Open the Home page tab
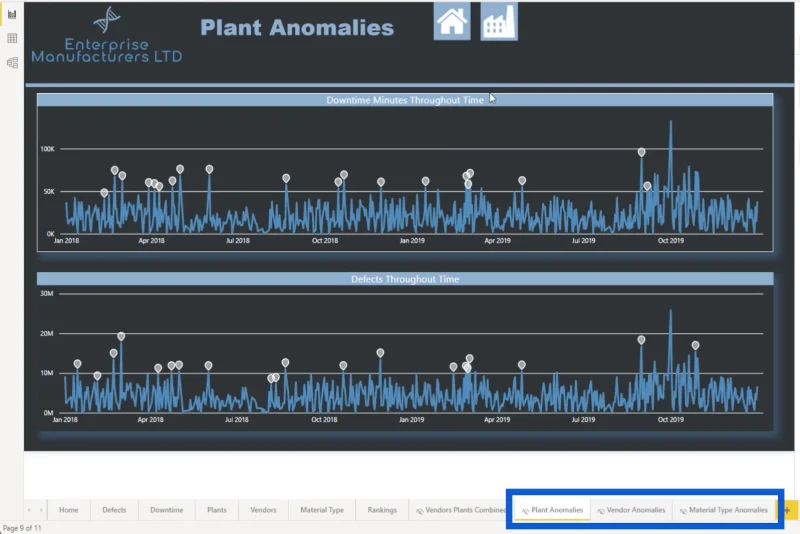 click(x=68, y=510)
